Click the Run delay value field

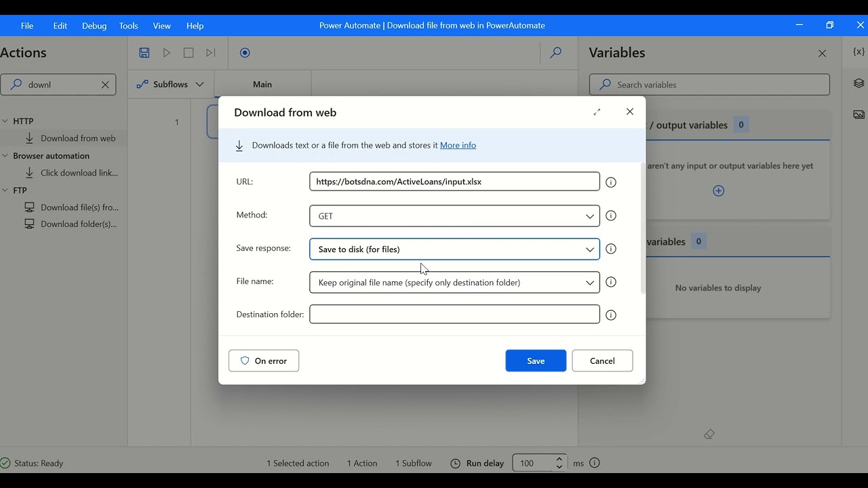click(532, 463)
